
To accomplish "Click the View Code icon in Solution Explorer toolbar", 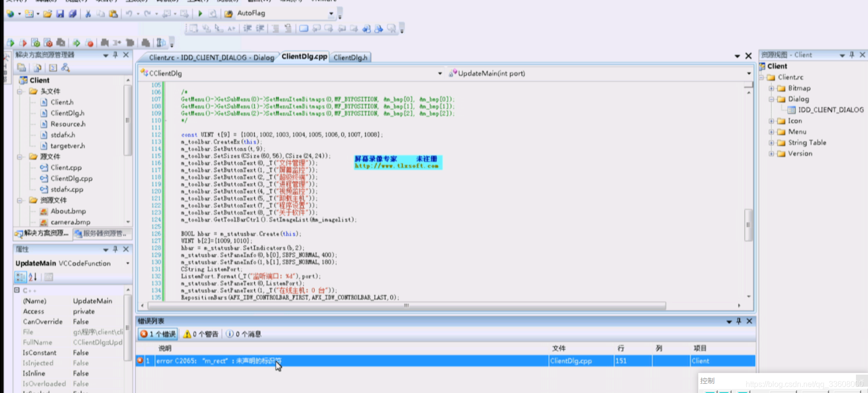I will point(53,68).
